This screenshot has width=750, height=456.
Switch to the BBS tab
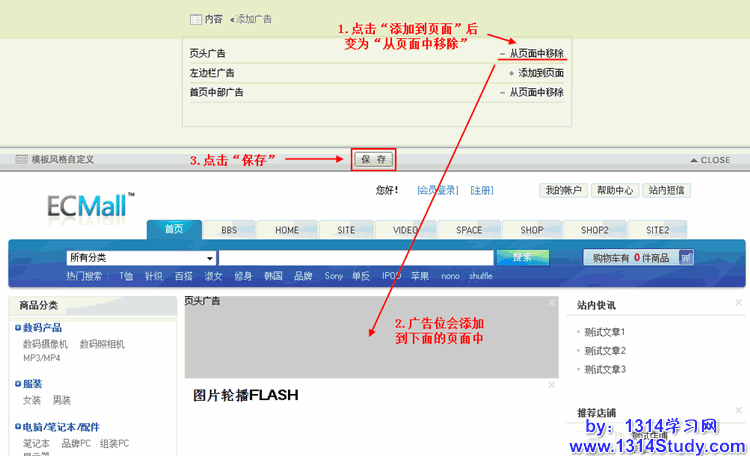(x=229, y=230)
